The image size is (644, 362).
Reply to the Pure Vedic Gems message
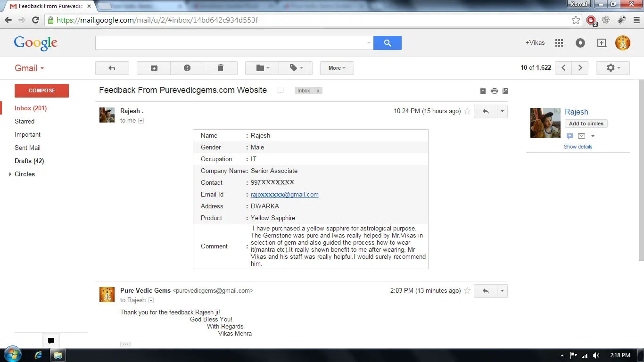click(486, 291)
